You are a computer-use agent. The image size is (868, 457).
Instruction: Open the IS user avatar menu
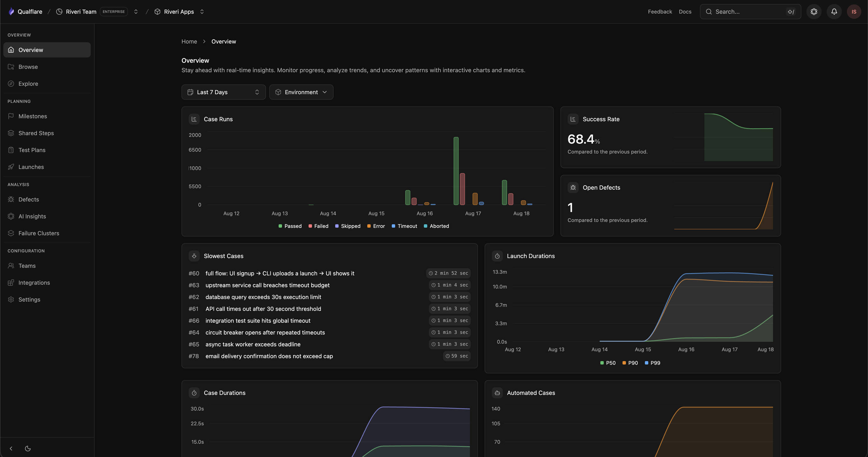pos(854,12)
